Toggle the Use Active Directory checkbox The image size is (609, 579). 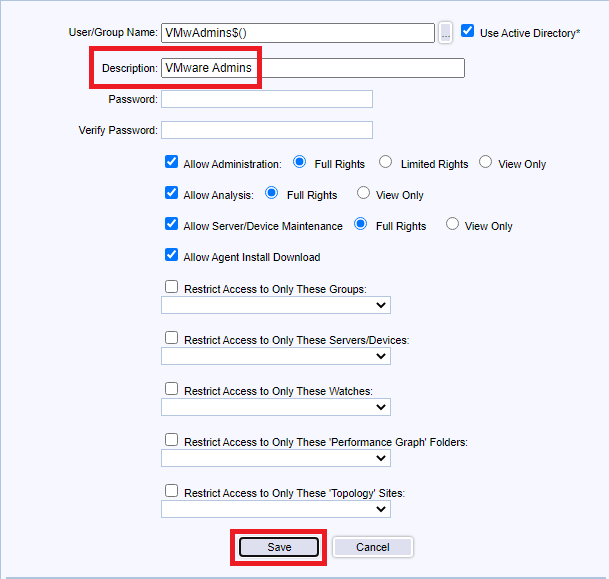(x=467, y=32)
